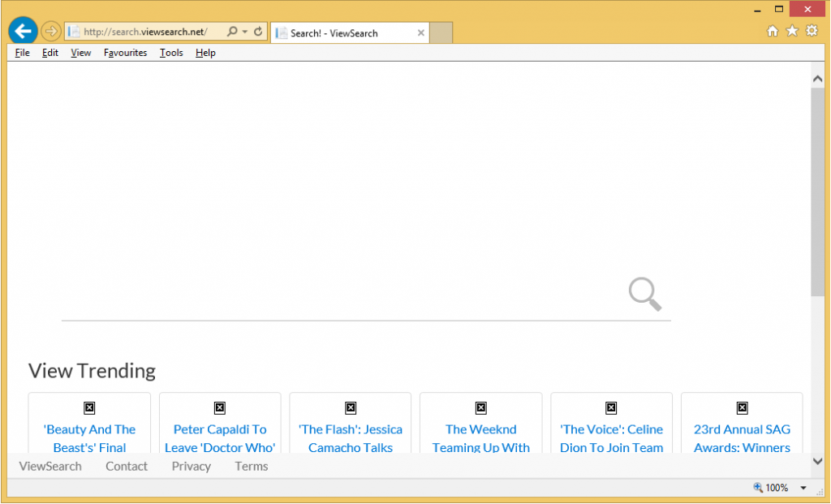Click the browser Back arrow button
This screenshot has height=504, width=831.
tap(23, 31)
